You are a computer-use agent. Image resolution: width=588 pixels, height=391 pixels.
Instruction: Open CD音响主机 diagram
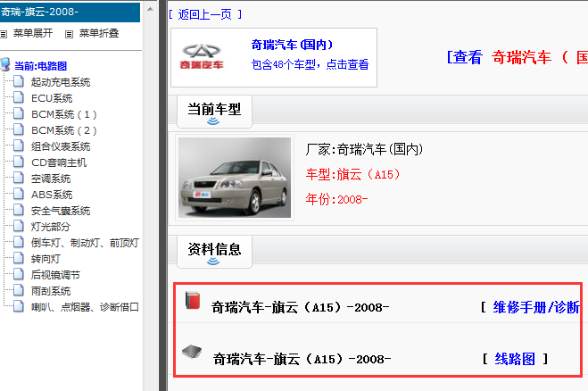[59, 162]
